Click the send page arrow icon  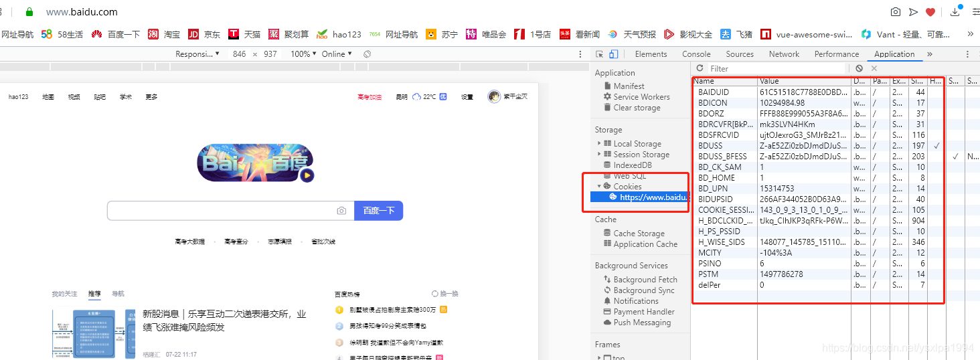[x=913, y=12]
